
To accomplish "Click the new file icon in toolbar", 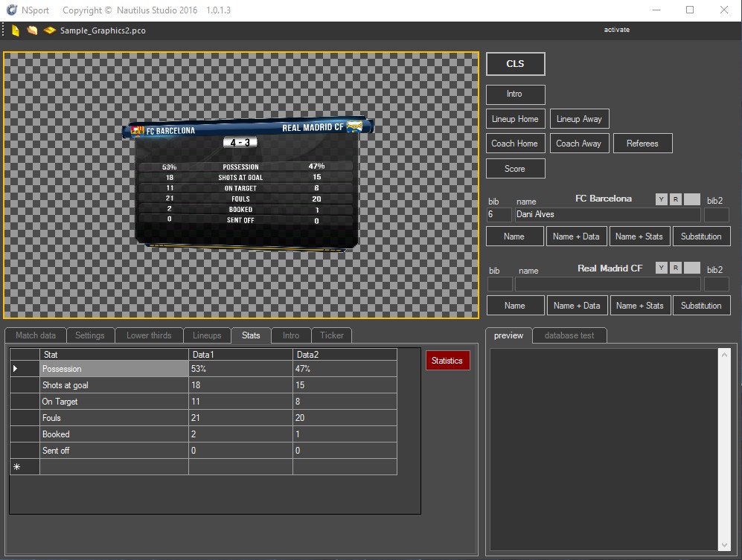I will pos(16,30).
